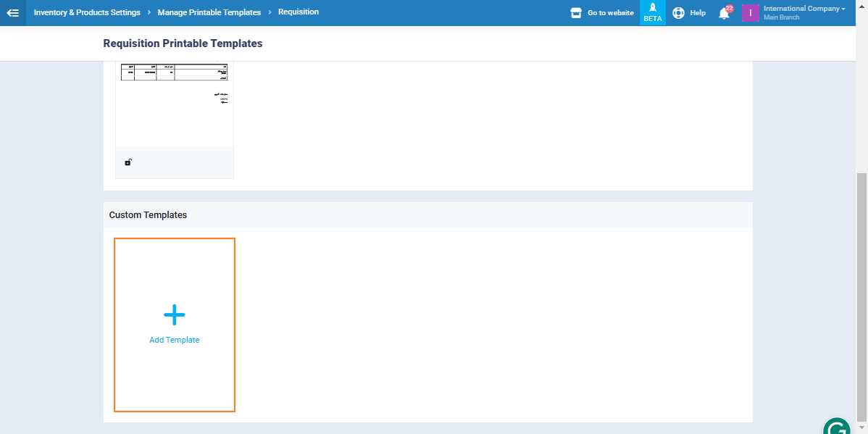Click the Help lifebuoy icon
Viewport: 868px width, 434px height.
click(x=678, y=13)
